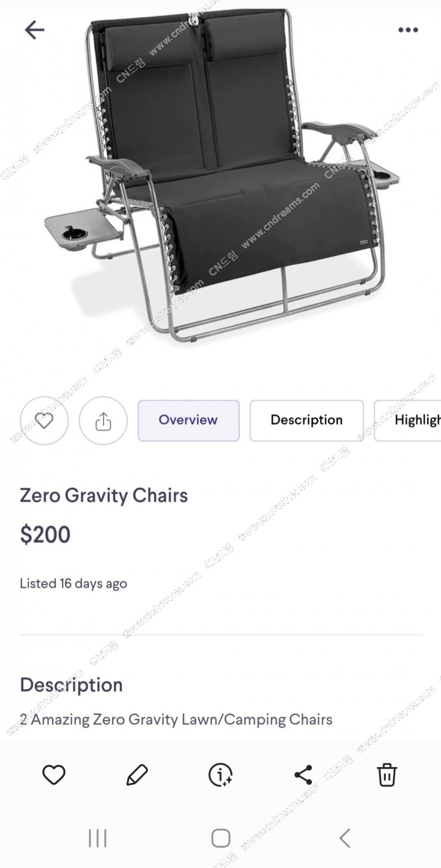Tap the Description section heading

point(71,685)
